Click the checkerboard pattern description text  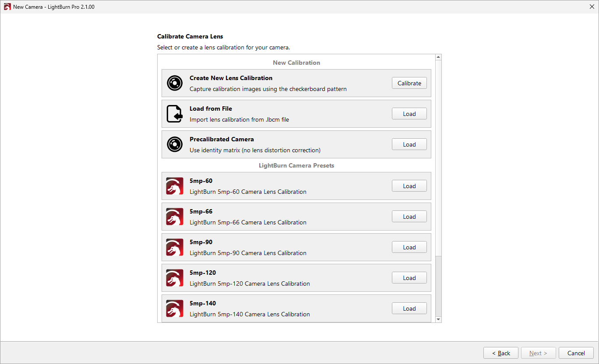pyautogui.click(x=268, y=89)
